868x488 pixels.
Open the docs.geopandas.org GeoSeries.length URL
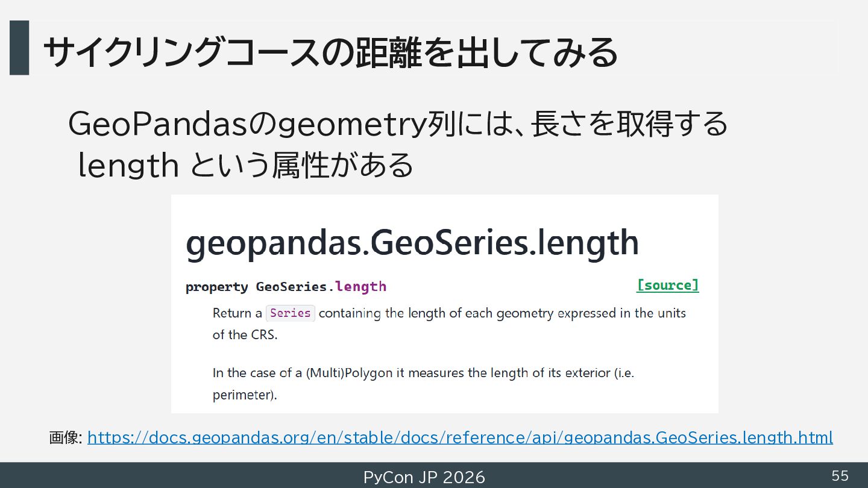point(460,437)
